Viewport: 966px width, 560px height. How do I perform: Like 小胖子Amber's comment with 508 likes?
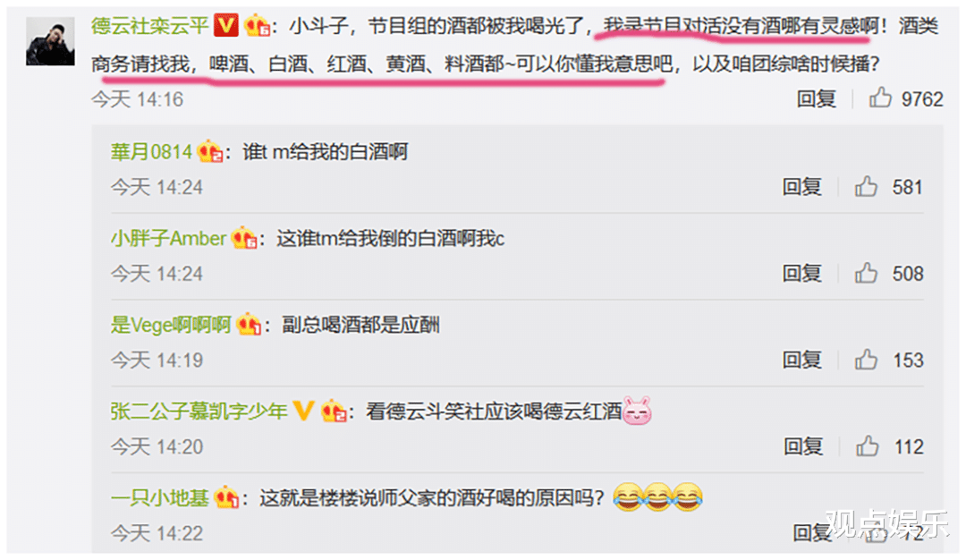pos(866,273)
